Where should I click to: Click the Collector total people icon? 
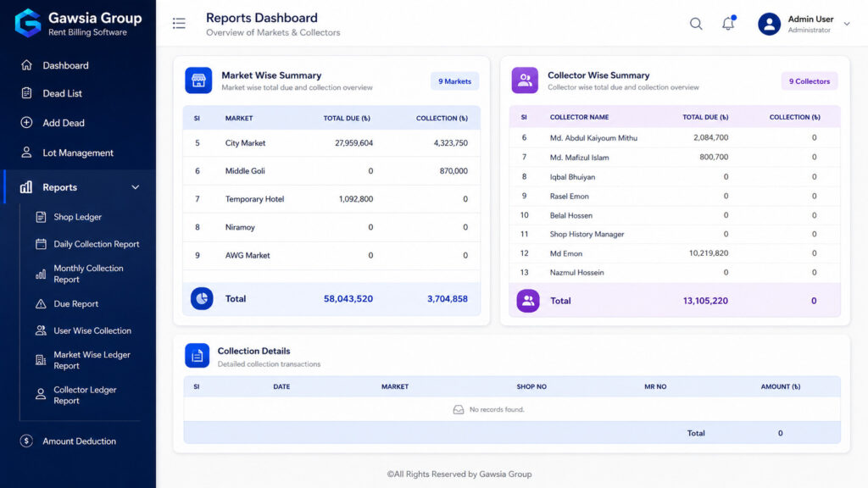coord(528,301)
